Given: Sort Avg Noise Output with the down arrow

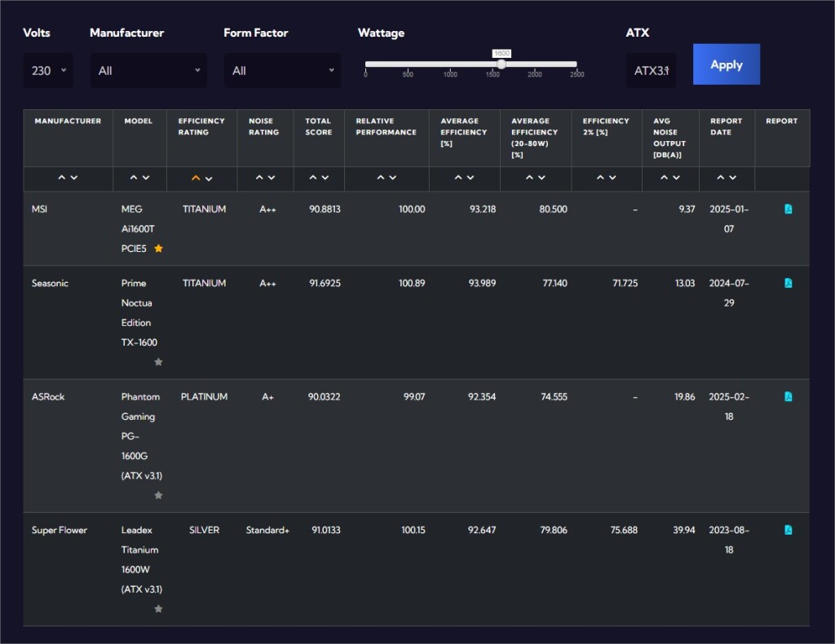Looking at the screenshot, I should click(x=676, y=178).
